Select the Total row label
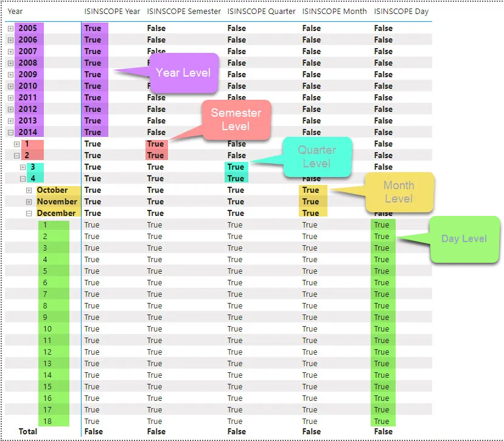504x441 pixels. pyautogui.click(x=28, y=431)
